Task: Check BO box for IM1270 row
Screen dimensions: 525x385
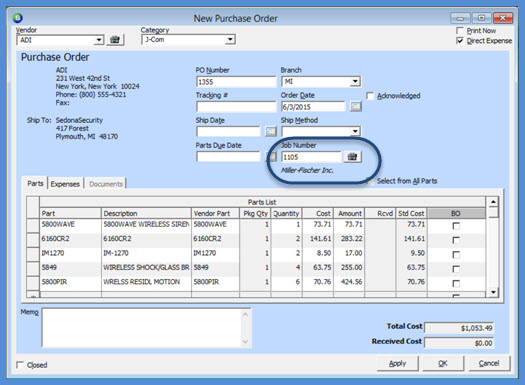Action: tap(456, 255)
